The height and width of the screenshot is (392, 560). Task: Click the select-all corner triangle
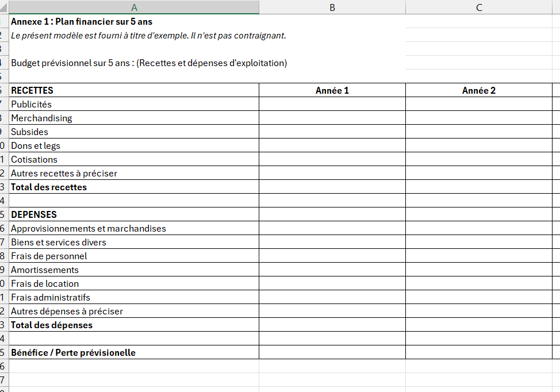coord(4,7)
